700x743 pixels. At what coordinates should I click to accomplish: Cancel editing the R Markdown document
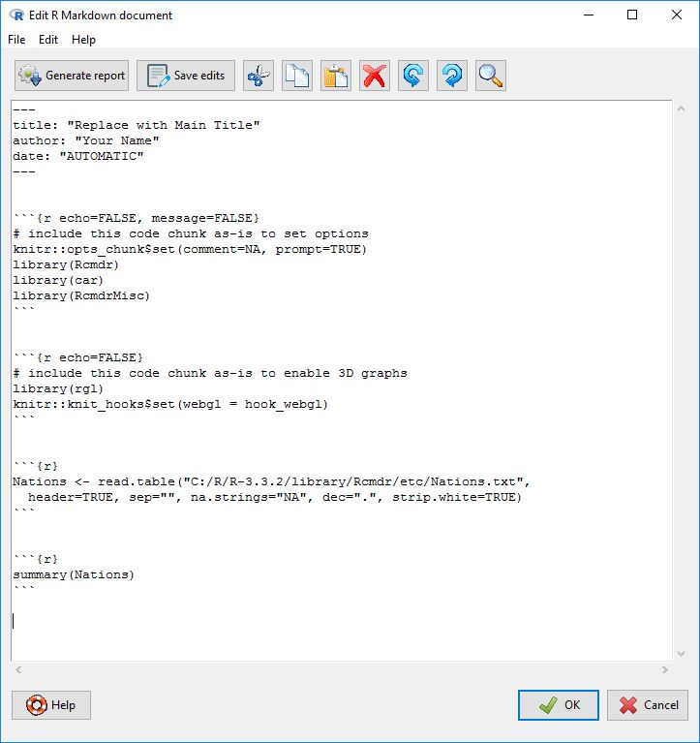pos(648,705)
